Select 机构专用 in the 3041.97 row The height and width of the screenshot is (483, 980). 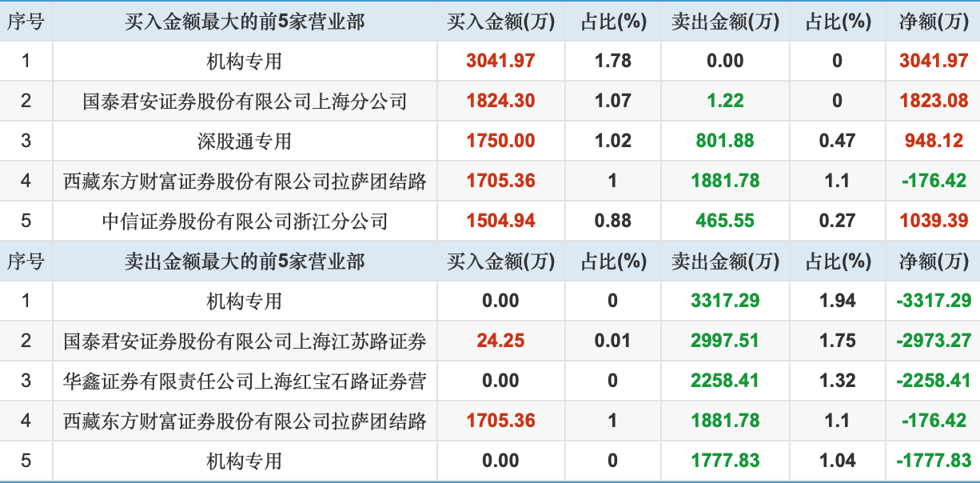(x=245, y=62)
